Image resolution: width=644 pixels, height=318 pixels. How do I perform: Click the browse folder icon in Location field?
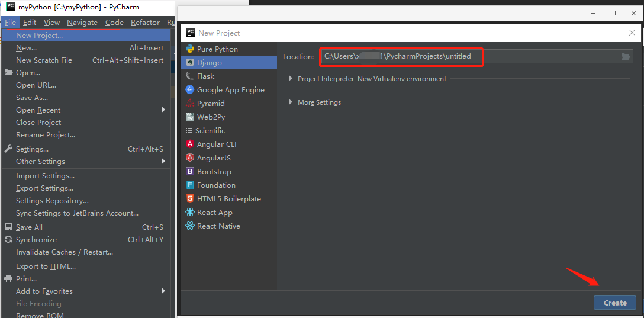626,57
